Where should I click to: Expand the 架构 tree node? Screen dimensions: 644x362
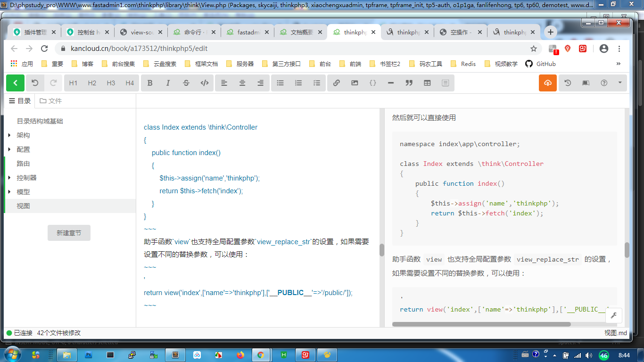click(9, 135)
